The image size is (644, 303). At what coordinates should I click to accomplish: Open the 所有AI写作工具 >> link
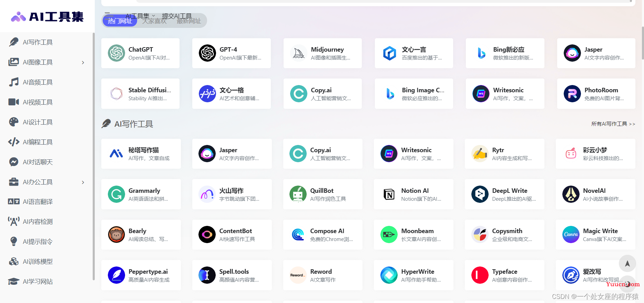[x=613, y=124]
